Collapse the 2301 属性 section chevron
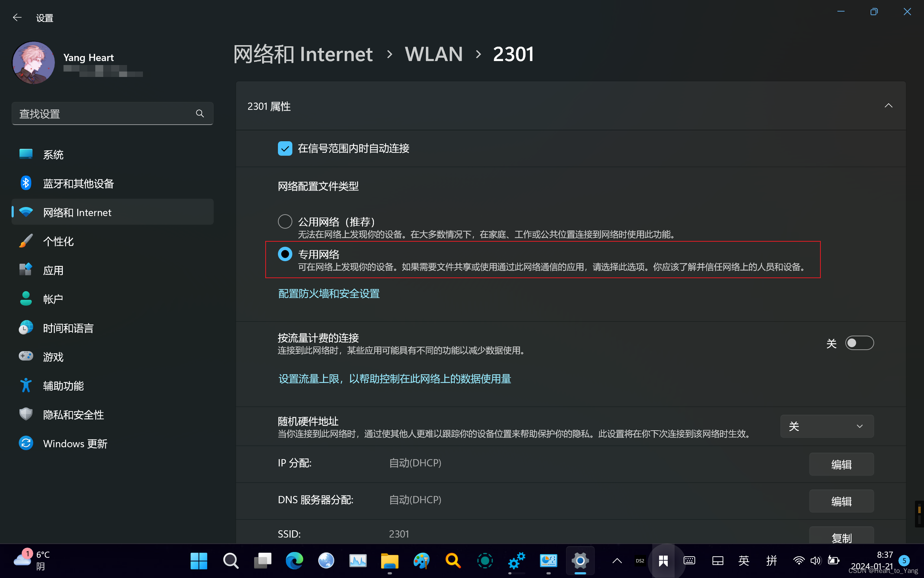The height and width of the screenshot is (578, 924). [x=889, y=105]
